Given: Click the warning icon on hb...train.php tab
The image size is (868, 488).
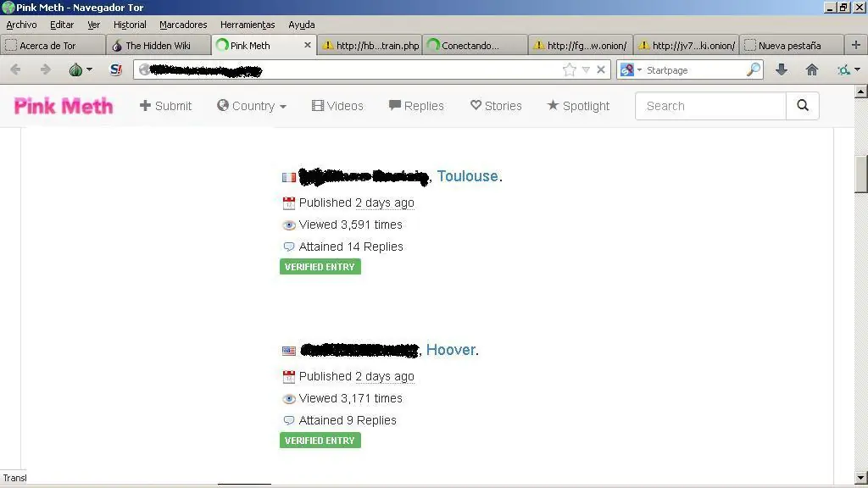Looking at the screenshot, I should click(x=328, y=46).
